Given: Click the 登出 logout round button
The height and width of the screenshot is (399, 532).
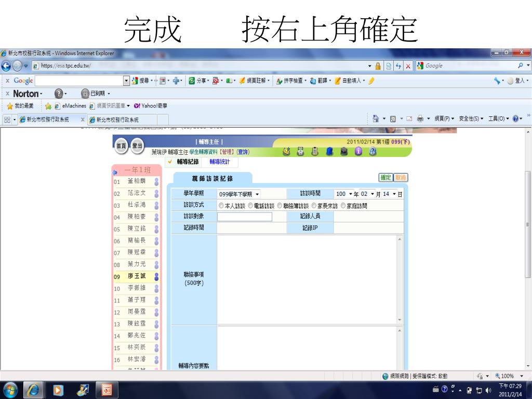Looking at the screenshot, I should 137,146.
